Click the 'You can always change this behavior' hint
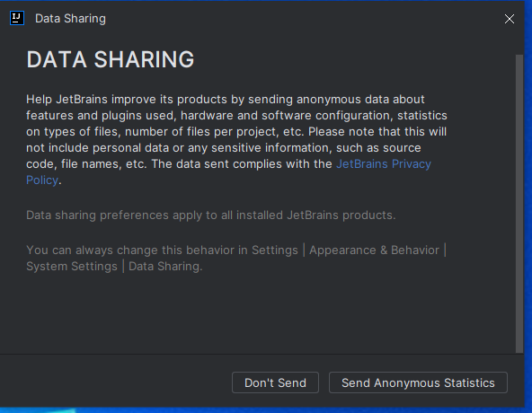The width and height of the screenshot is (532, 413). [236, 259]
